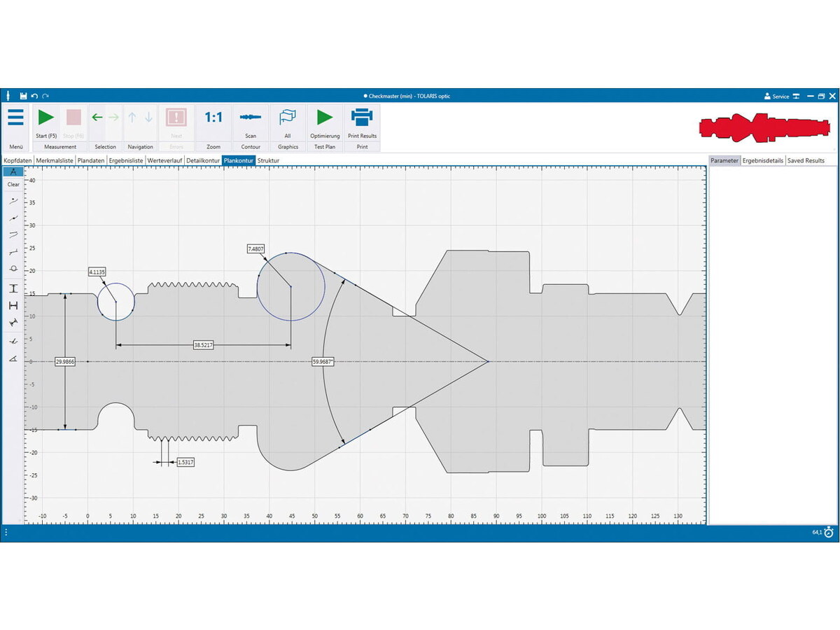Set zoom to 1:1
840x630 pixels.
[213, 118]
